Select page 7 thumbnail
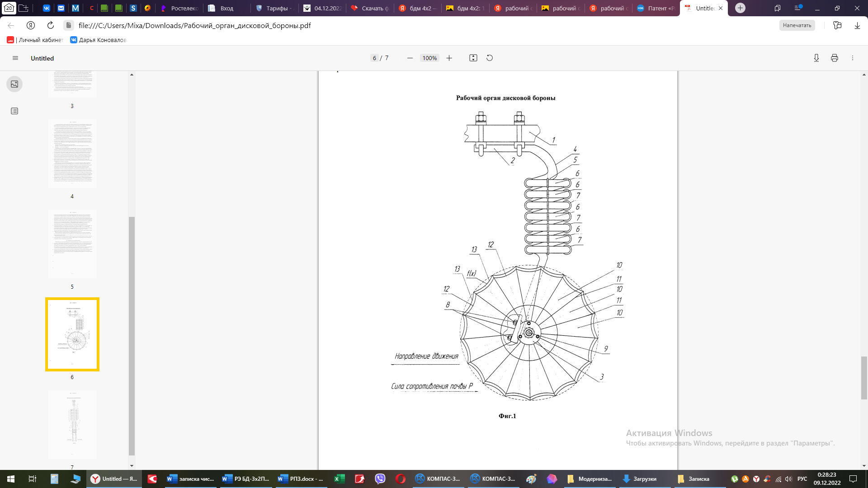This screenshot has width=868, height=488. coord(72,425)
